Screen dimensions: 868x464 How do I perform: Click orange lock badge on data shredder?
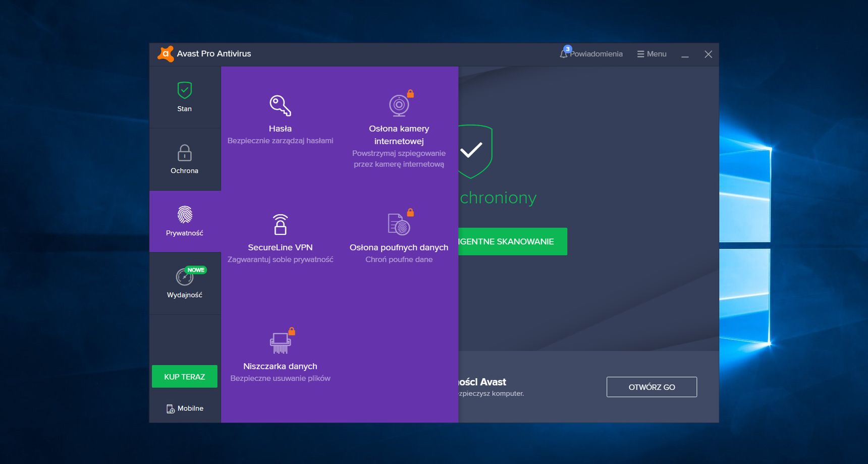click(x=292, y=331)
